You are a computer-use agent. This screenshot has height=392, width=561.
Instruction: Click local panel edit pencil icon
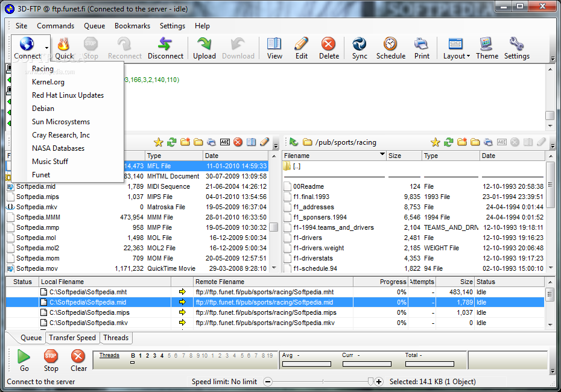pos(264,142)
